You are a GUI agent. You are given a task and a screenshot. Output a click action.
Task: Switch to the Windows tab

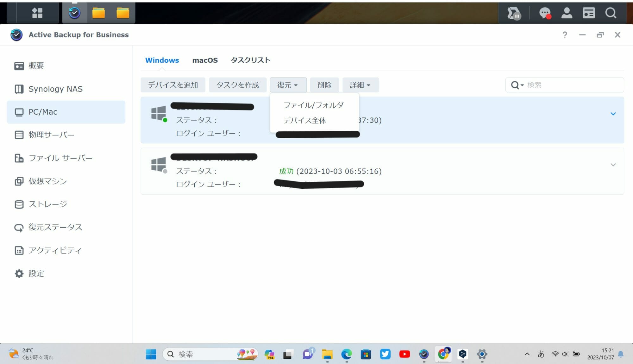tap(162, 60)
